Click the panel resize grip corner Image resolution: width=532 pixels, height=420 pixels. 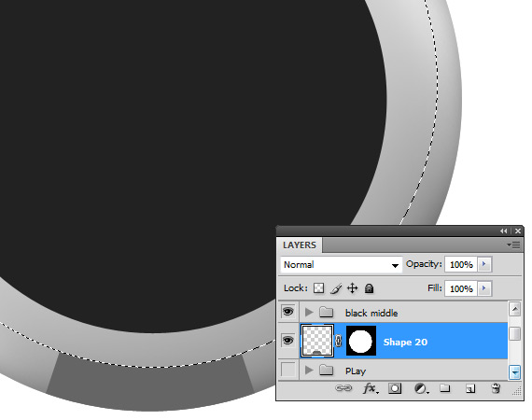tap(517, 392)
